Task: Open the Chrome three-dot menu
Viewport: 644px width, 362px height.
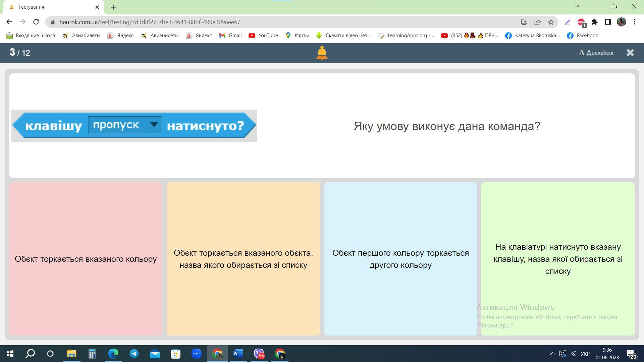Action: [635, 22]
